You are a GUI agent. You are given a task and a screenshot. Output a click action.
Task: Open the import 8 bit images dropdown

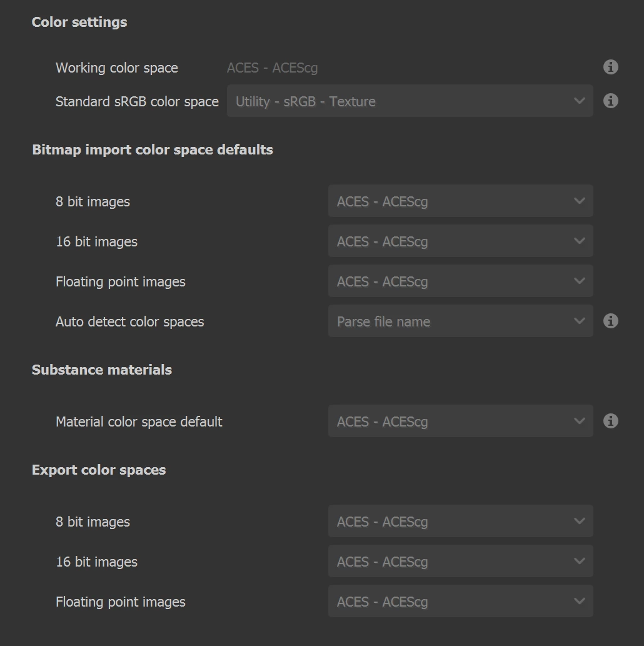click(x=460, y=201)
